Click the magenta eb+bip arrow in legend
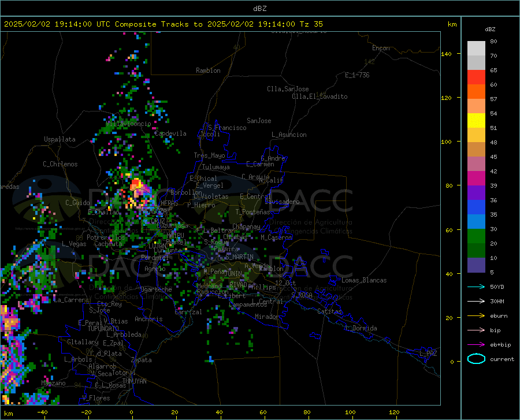The image size is (520, 420). click(x=476, y=345)
